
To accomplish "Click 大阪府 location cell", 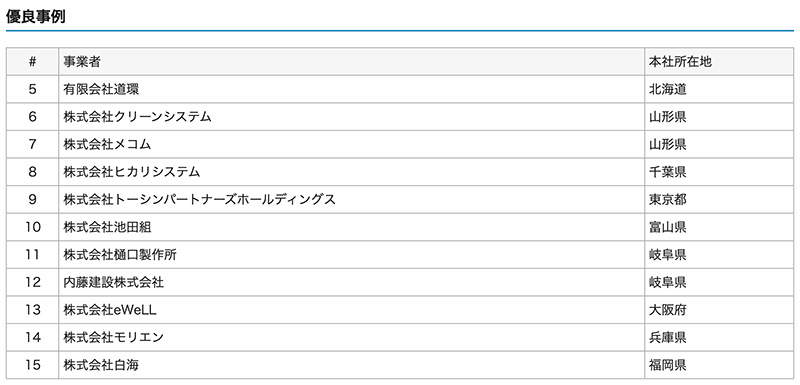I will pos(667,310).
